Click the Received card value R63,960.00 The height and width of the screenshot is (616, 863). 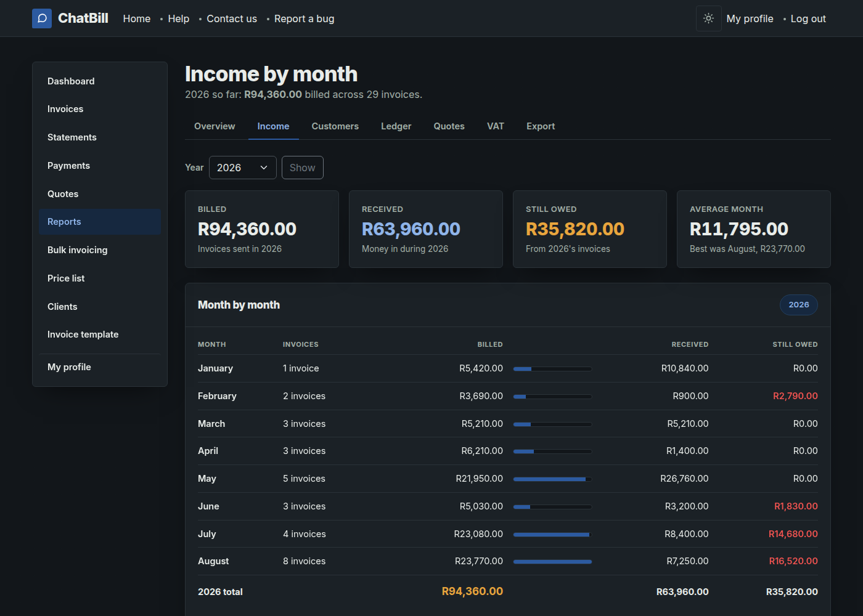point(411,229)
